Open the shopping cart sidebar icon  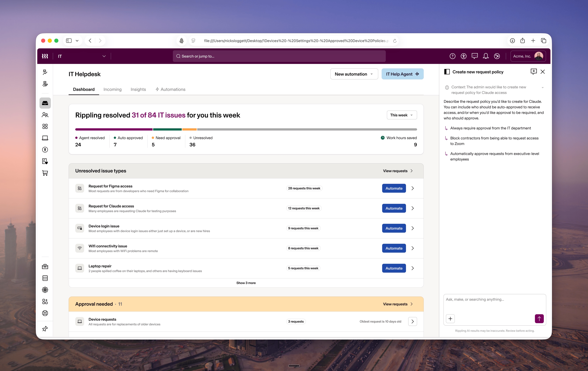45,173
